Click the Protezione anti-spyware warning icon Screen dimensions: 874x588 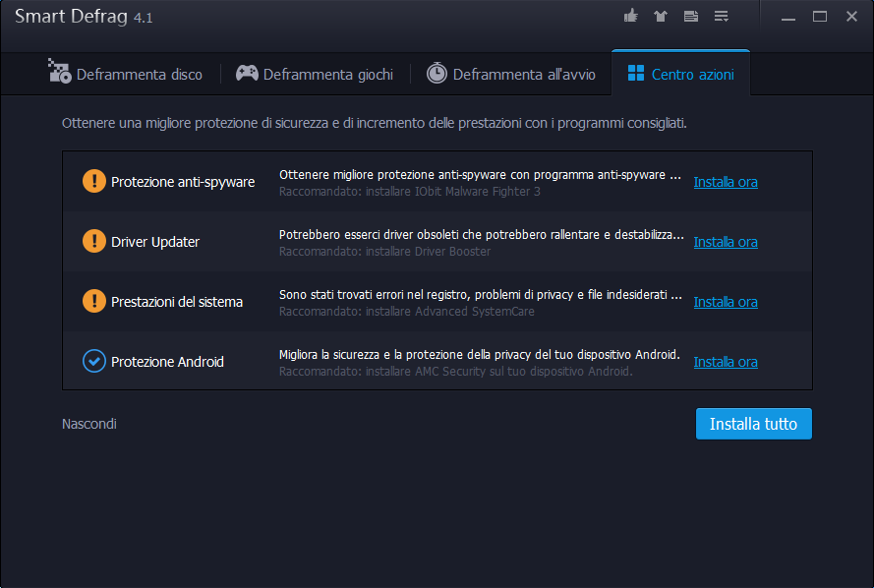point(94,181)
